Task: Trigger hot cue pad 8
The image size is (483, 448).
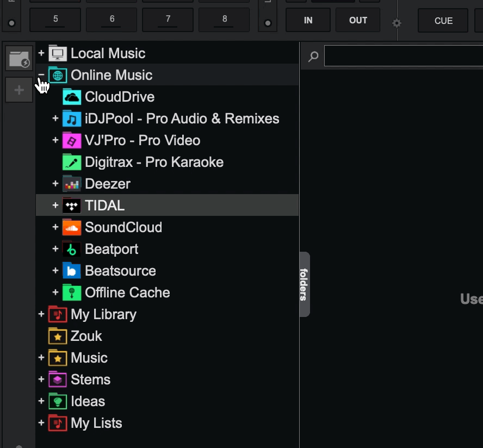Action: (225, 20)
